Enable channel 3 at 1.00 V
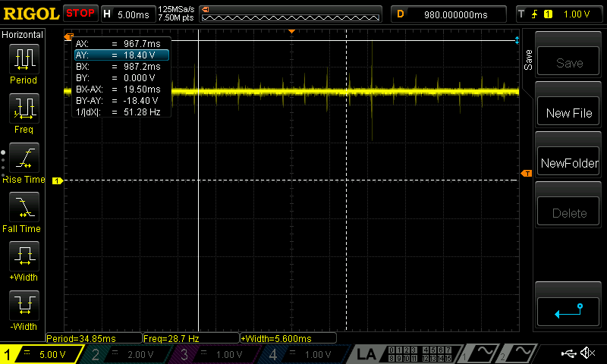The image size is (607, 364). click(214, 354)
